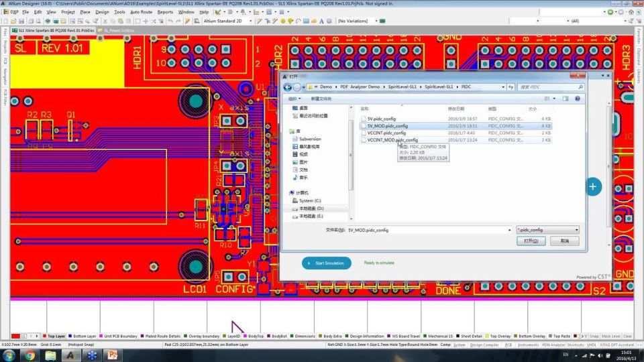The height and width of the screenshot is (362, 644).
Task: Click the search box in file dialog
Action: (x=550, y=87)
